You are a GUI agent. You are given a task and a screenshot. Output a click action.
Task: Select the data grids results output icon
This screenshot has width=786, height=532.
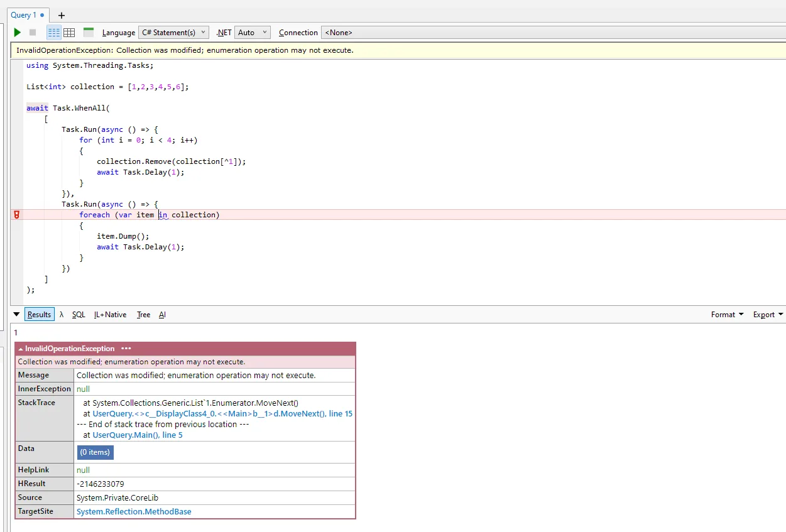pyautogui.click(x=68, y=32)
